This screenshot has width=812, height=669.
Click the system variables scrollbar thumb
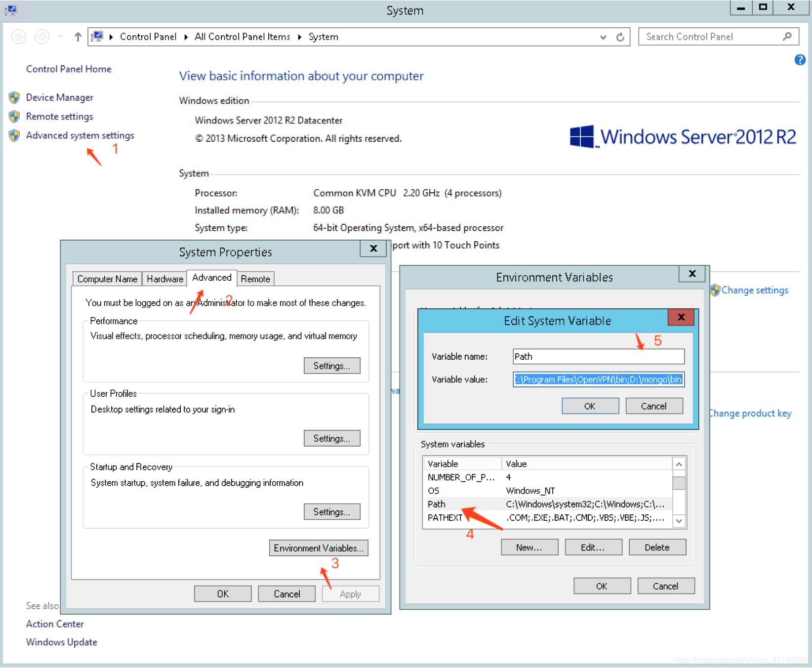679,483
